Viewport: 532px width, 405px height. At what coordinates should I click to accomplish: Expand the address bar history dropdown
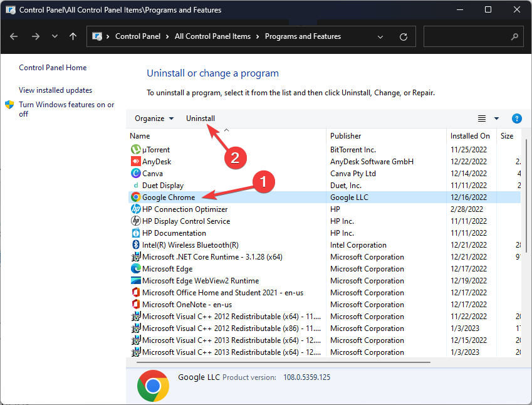380,36
